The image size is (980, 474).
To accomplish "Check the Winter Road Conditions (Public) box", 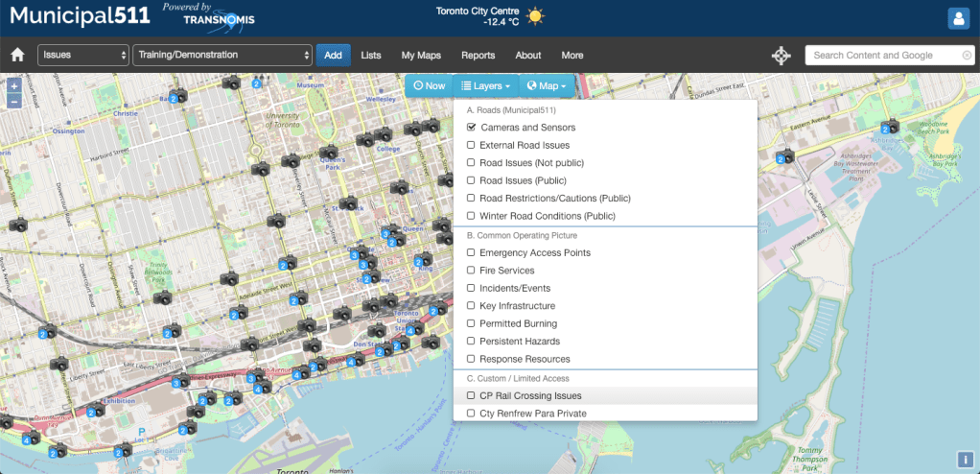I will (x=471, y=216).
